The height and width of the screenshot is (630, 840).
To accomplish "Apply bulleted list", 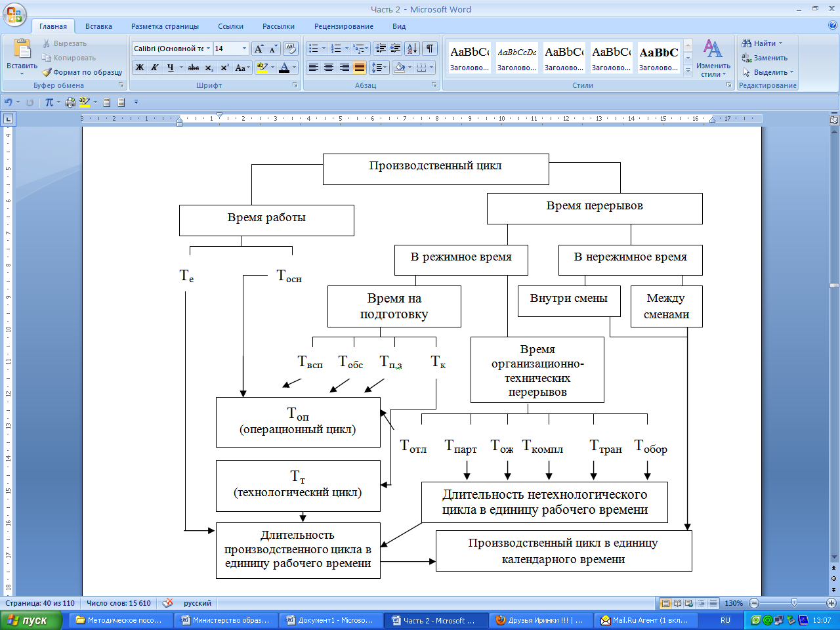I will coord(314,49).
